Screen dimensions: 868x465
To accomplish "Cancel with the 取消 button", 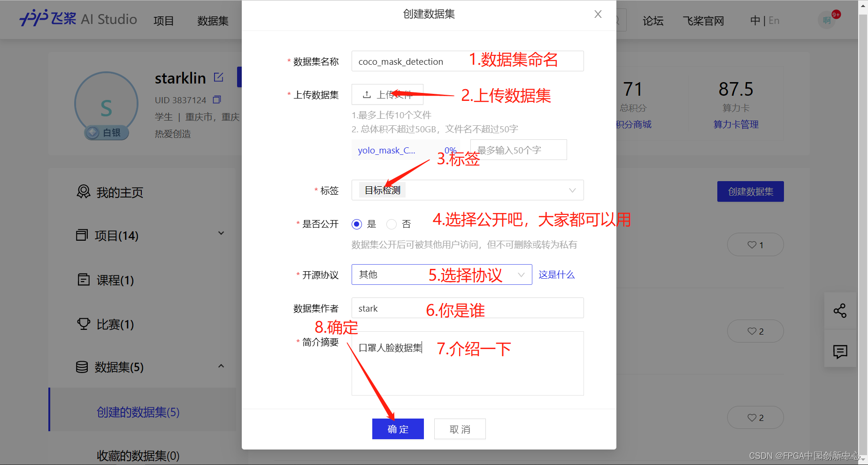I will click(x=460, y=429).
